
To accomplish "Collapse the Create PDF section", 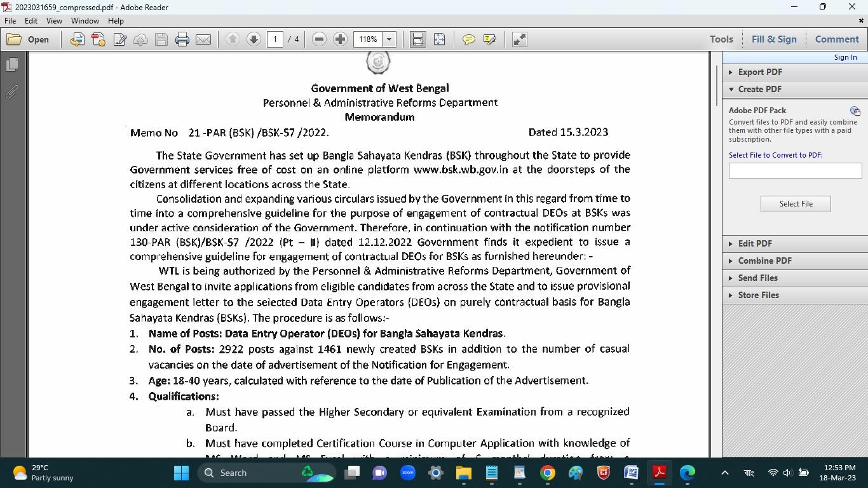I will point(795,89).
